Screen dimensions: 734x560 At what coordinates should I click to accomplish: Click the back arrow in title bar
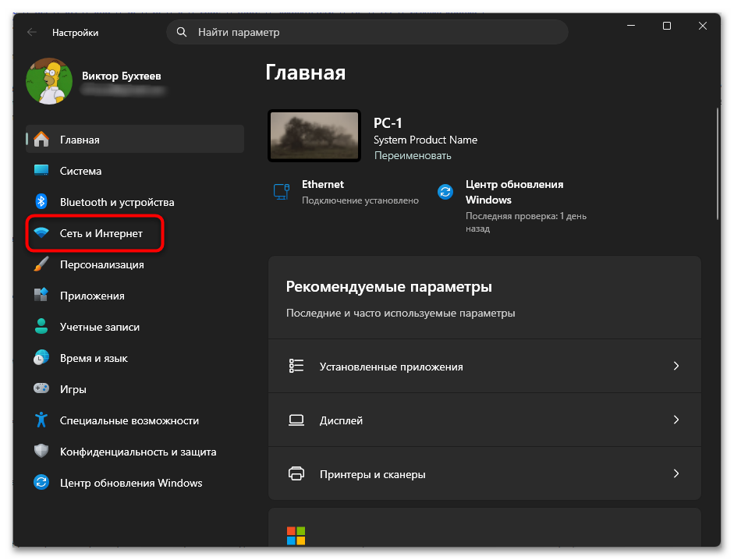32,32
